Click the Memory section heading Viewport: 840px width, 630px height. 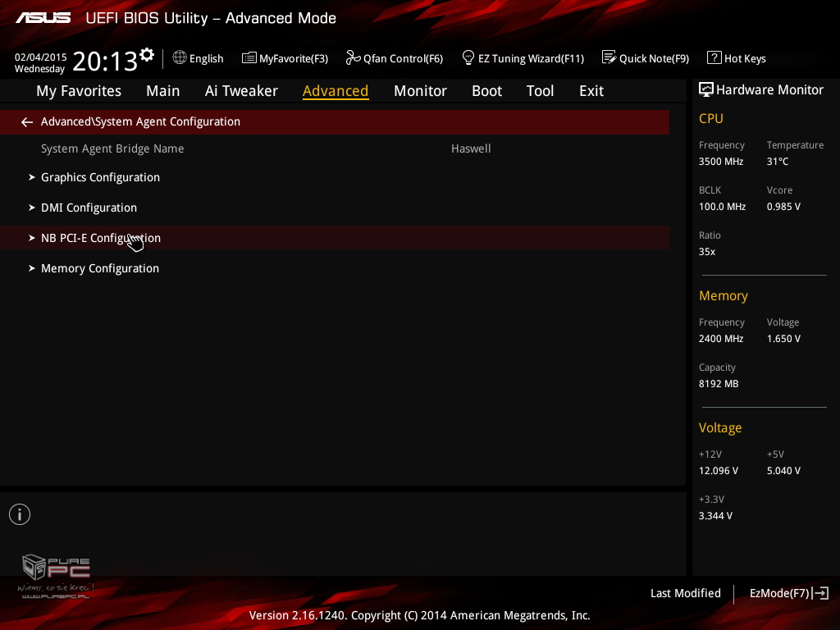724,295
